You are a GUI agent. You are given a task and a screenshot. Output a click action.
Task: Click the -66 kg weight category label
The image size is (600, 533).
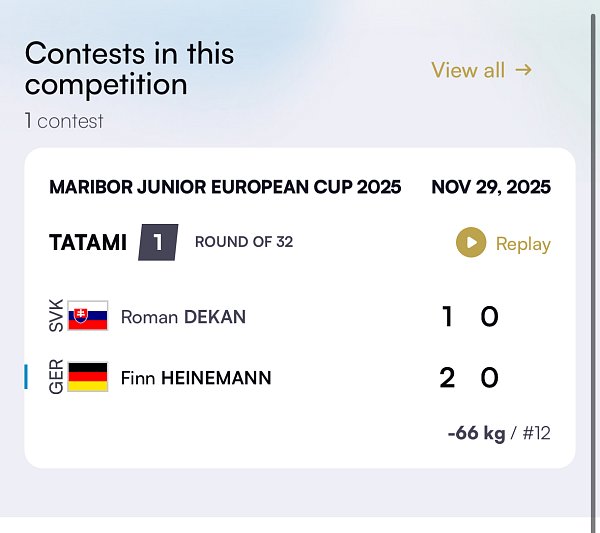[476, 433]
